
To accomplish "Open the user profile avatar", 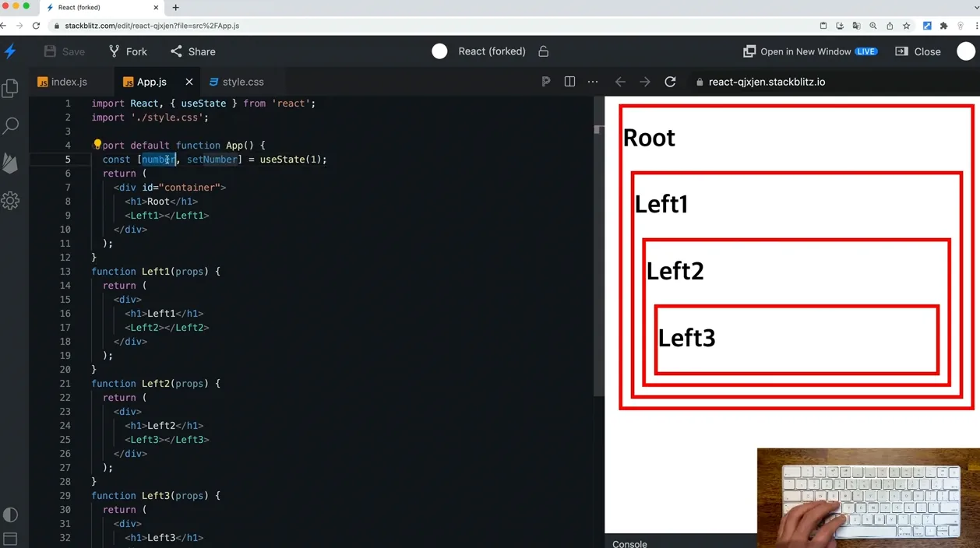I will point(966,51).
